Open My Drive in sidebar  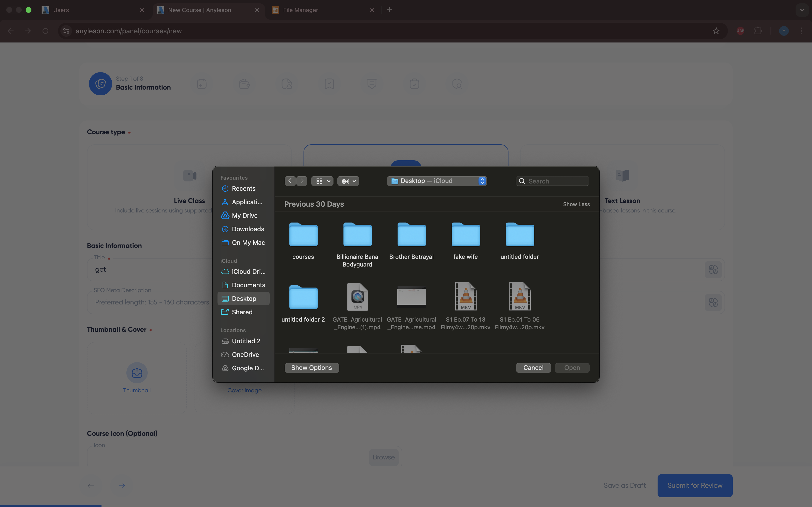click(x=244, y=216)
